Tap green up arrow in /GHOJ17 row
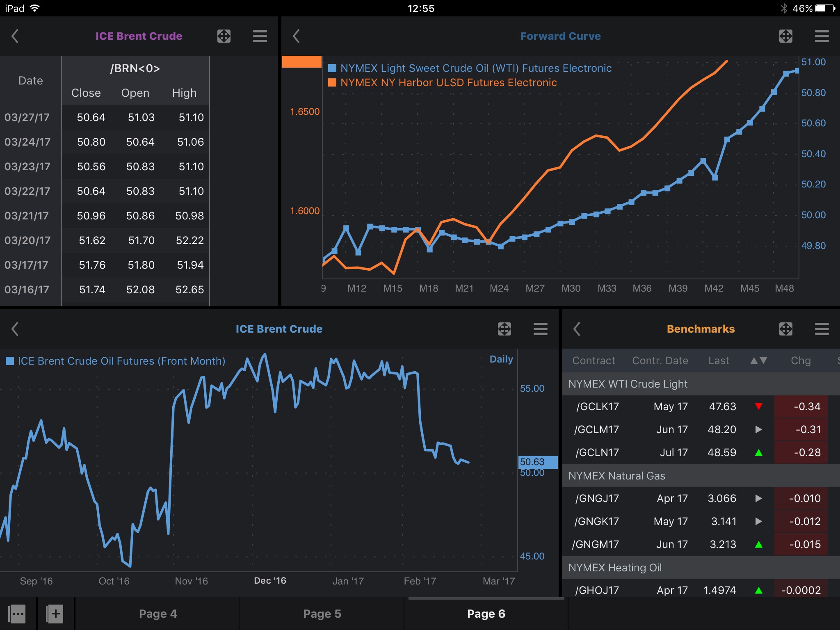 coord(759,590)
